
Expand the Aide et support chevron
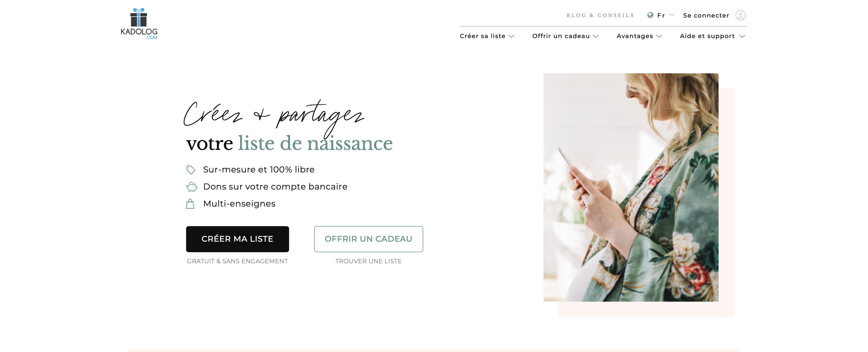click(742, 36)
